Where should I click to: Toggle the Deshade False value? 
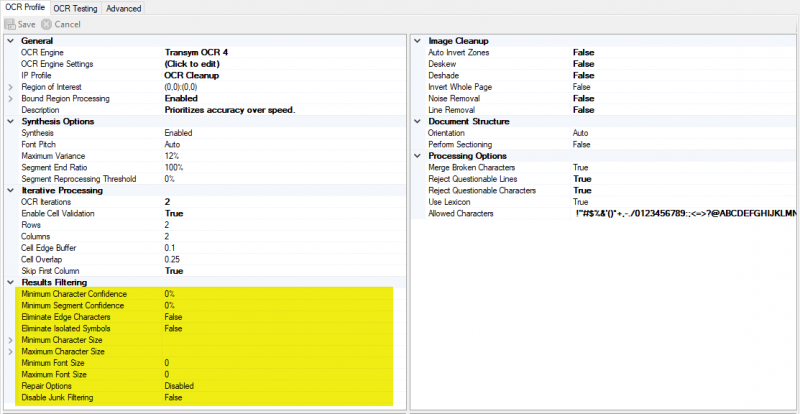583,76
